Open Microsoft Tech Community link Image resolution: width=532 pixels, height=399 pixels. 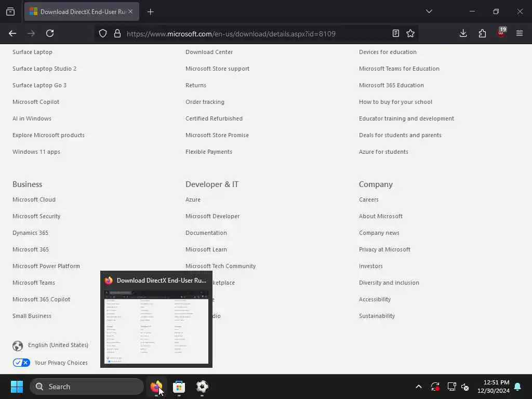(220, 266)
